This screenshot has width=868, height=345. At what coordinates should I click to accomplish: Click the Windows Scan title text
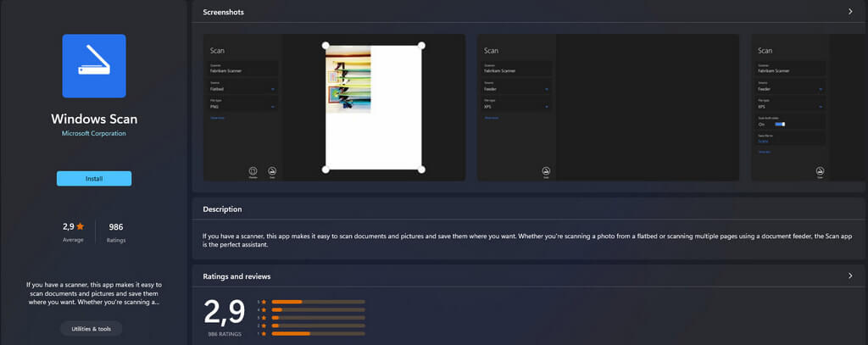(94, 119)
